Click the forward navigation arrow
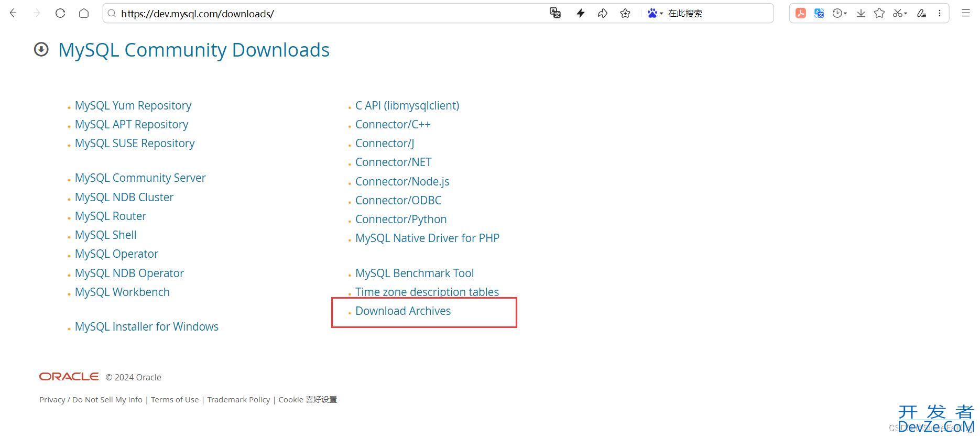Screen dimensions: 980x438 pos(37,13)
